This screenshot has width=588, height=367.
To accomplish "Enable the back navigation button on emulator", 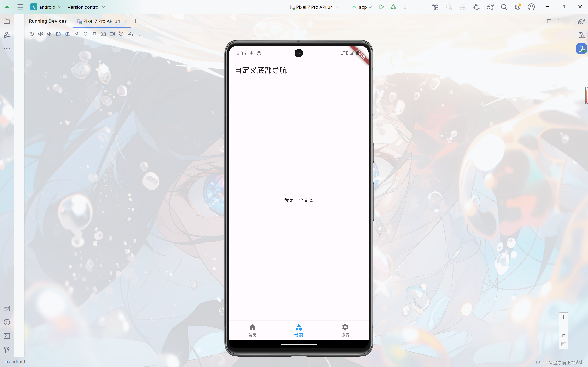I will [x=76, y=34].
